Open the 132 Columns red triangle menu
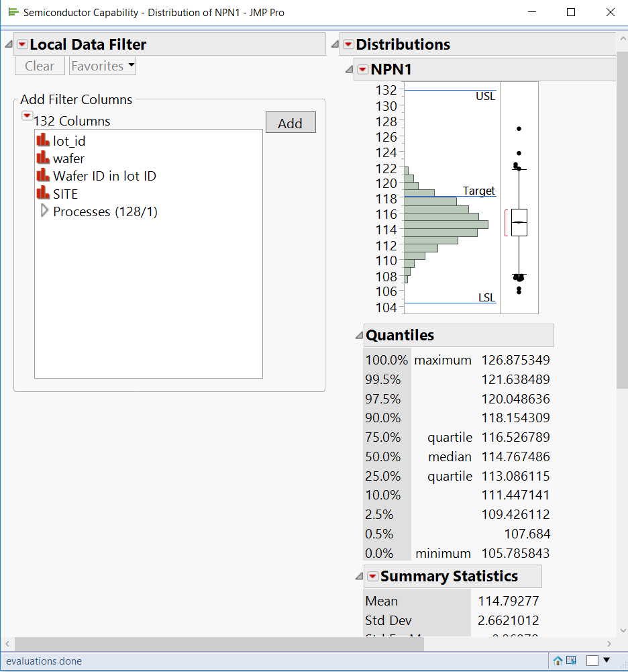 tap(26, 115)
